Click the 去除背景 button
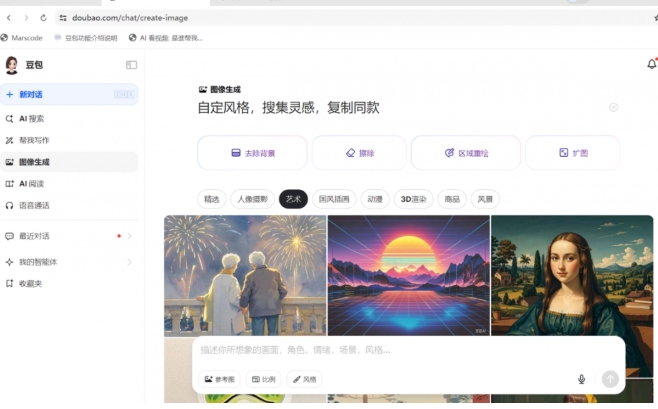Screen dimensions: 658x409 [x=253, y=153]
